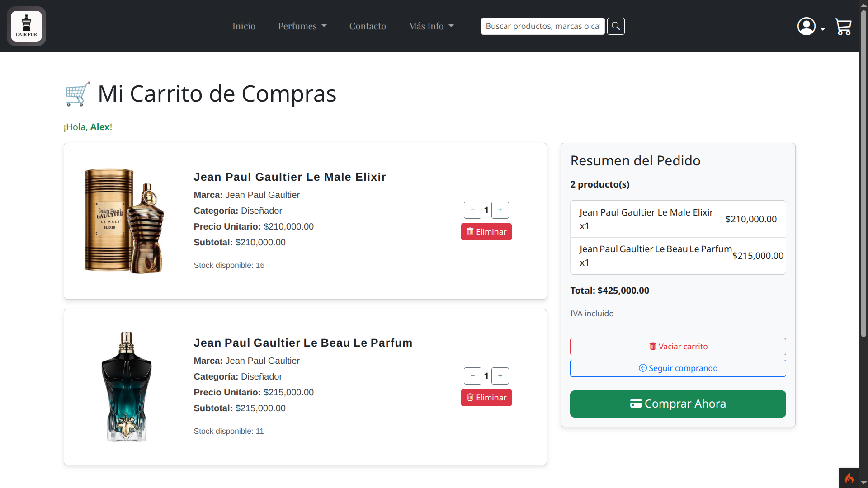This screenshot has height=488, width=868.
Task: Click the IVA incluido note
Action: click(x=592, y=314)
